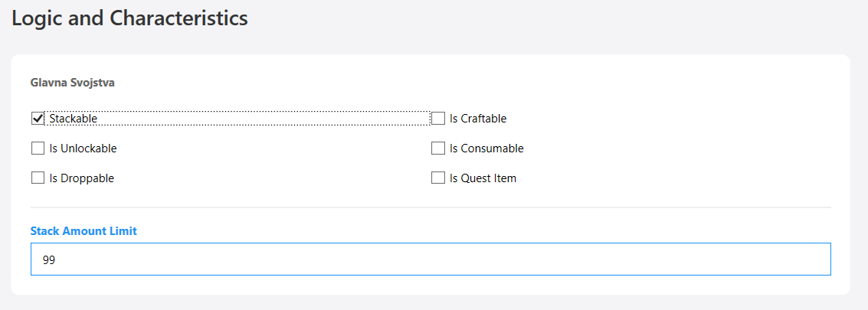Click the horizontal divider below the checkboxes
868x310 pixels.
pyautogui.click(x=431, y=207)
